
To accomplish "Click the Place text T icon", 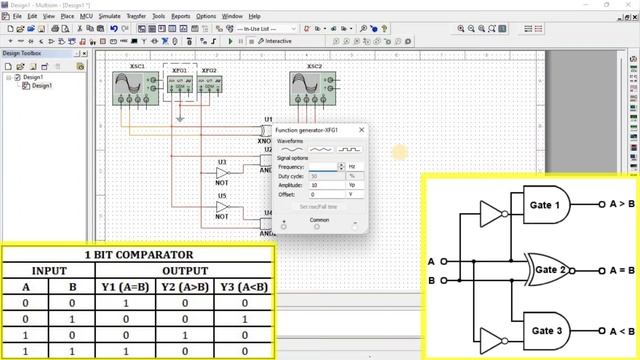I will coord(144,41).
